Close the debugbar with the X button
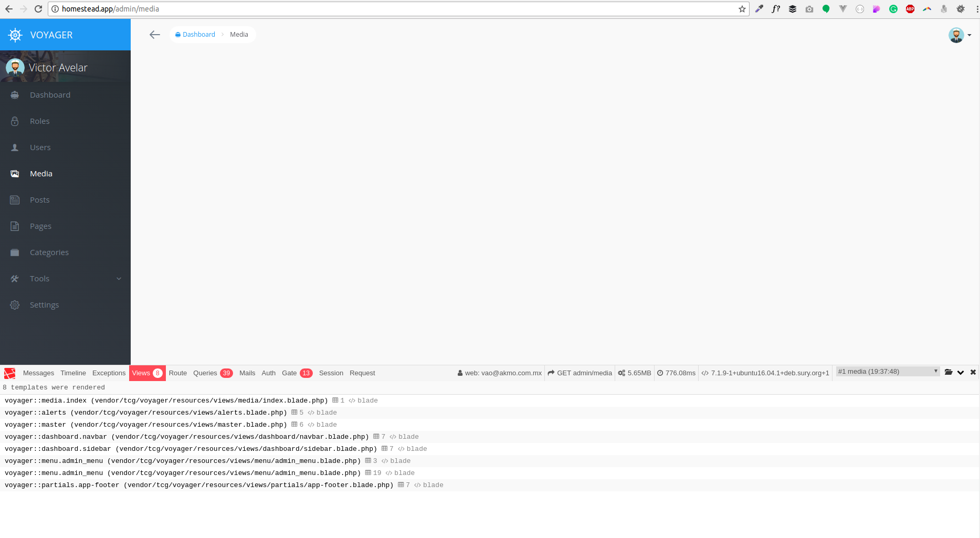 coord(973,372)
